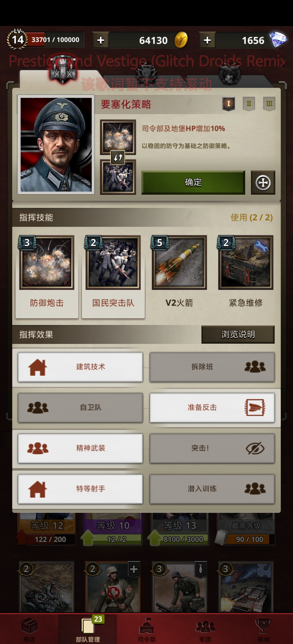Select strategy tier III badge

pyautogui.click(x=269, y=104)
